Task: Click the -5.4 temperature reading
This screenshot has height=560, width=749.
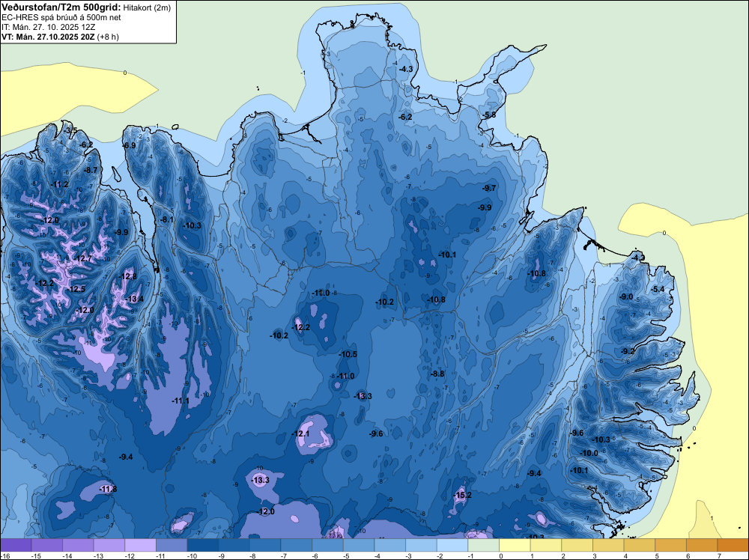Action: click(x=658, y=289)
